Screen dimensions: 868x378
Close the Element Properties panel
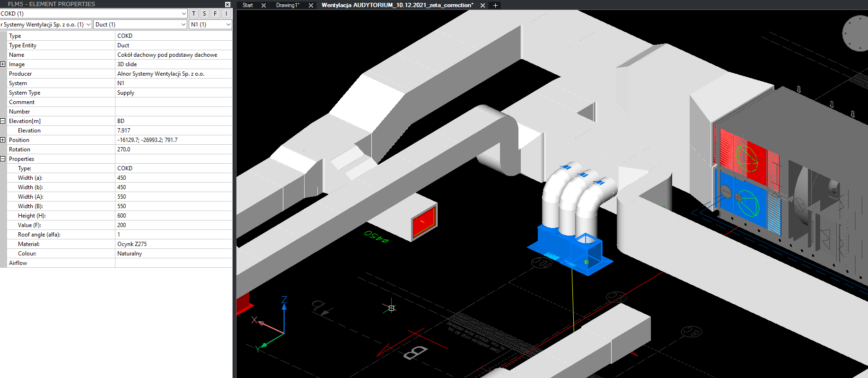coord(228,4)
